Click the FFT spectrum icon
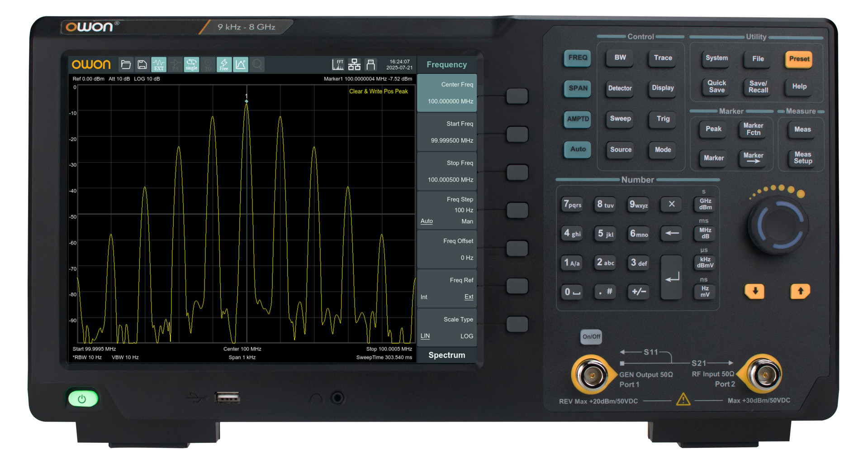Image resolution: width=868 pixels, height=465 pixels. (x=338, y=65)
